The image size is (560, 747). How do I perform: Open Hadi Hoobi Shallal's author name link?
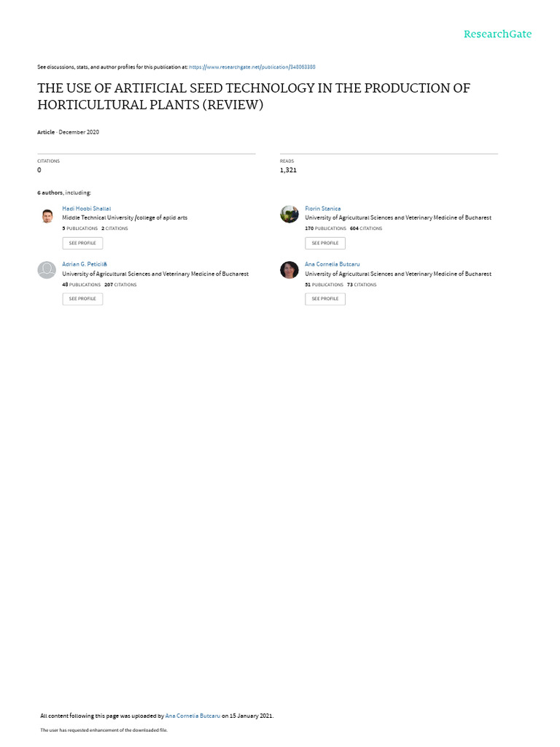(x=86, y=209)
